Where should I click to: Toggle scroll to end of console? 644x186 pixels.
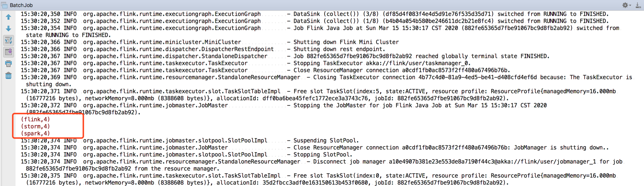click(8, 52)
